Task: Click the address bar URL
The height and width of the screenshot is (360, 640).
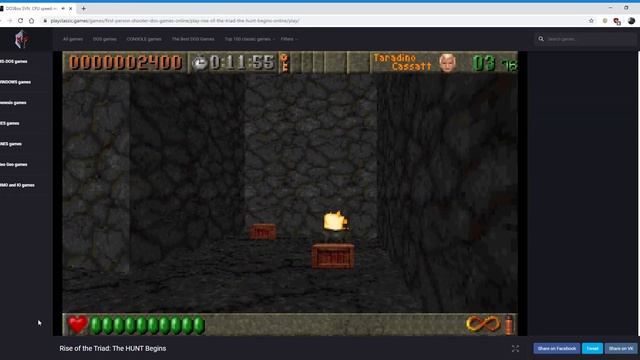Action: 175,20
